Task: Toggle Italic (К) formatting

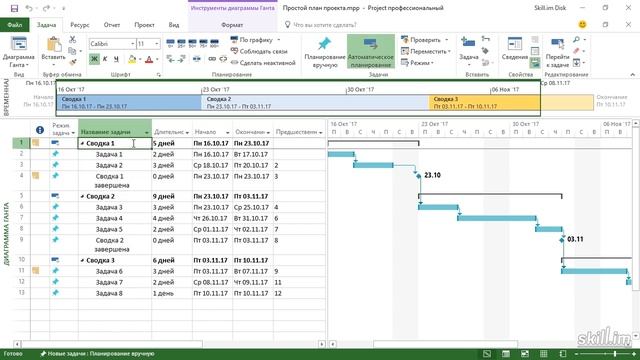Action: coord(105,59)
